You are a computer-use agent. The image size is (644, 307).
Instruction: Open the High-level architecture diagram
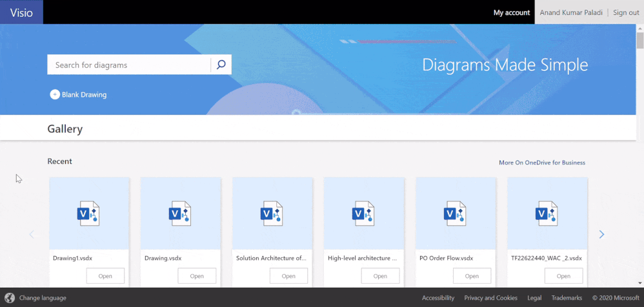tap(380, 276)
